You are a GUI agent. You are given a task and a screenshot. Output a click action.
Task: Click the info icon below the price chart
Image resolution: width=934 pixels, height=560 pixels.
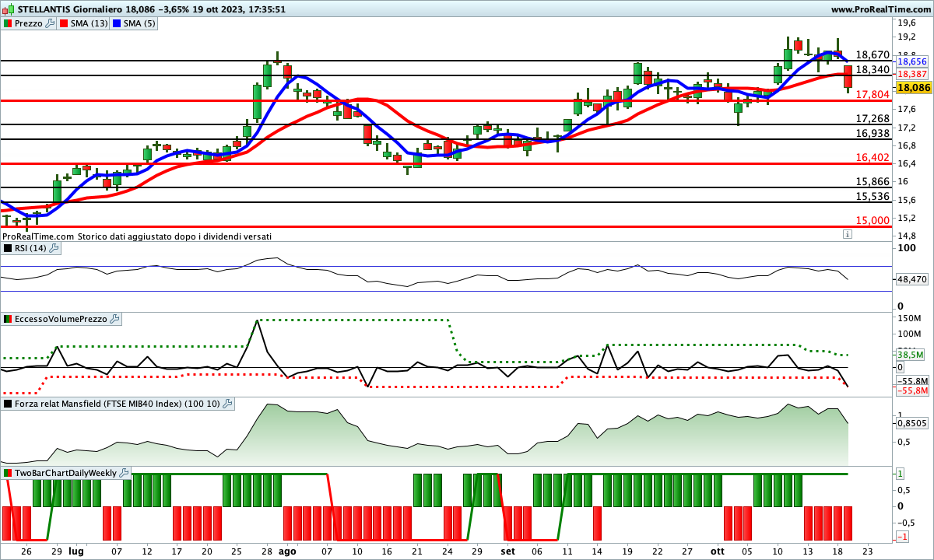point(846,234)
